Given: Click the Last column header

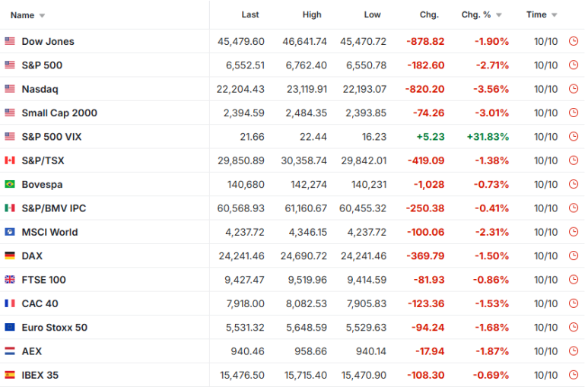Looking at the screenshot, I should pos(250,14).
